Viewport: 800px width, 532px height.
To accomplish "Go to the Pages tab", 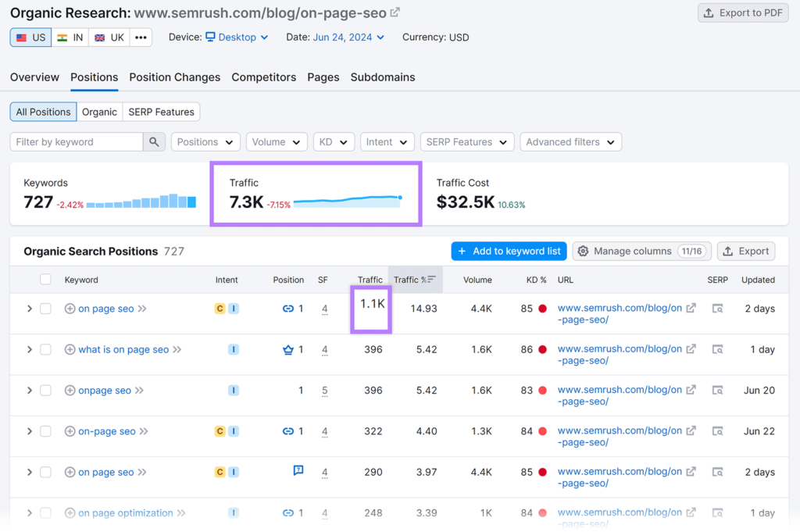I will tap(323, 77).
